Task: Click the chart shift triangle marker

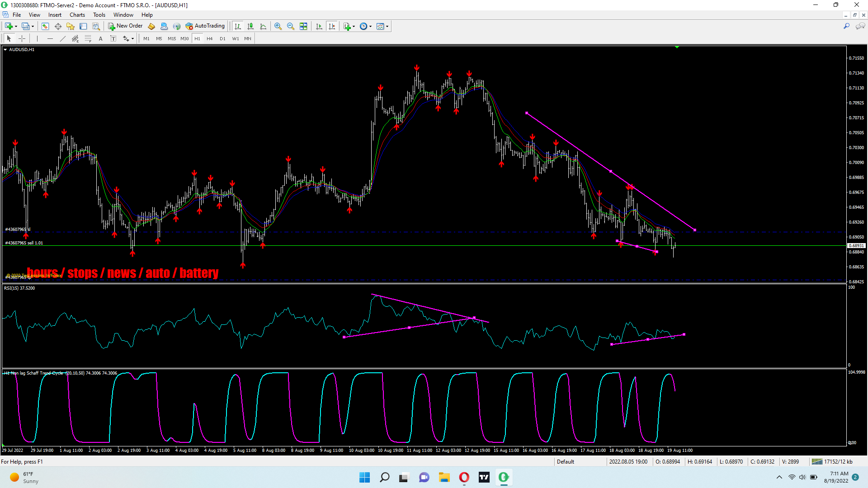Action: [x=677, y=47]
